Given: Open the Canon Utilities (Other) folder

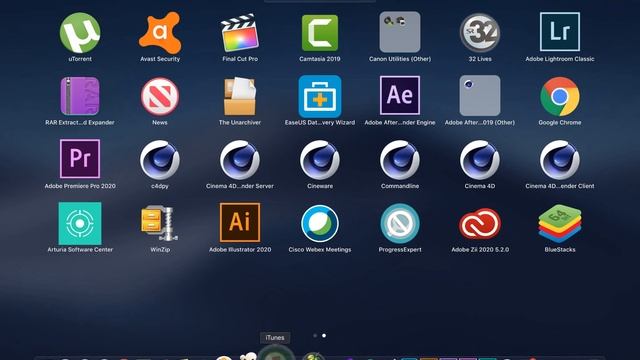Looking at the screenshot, I should (x=400, y=32).
